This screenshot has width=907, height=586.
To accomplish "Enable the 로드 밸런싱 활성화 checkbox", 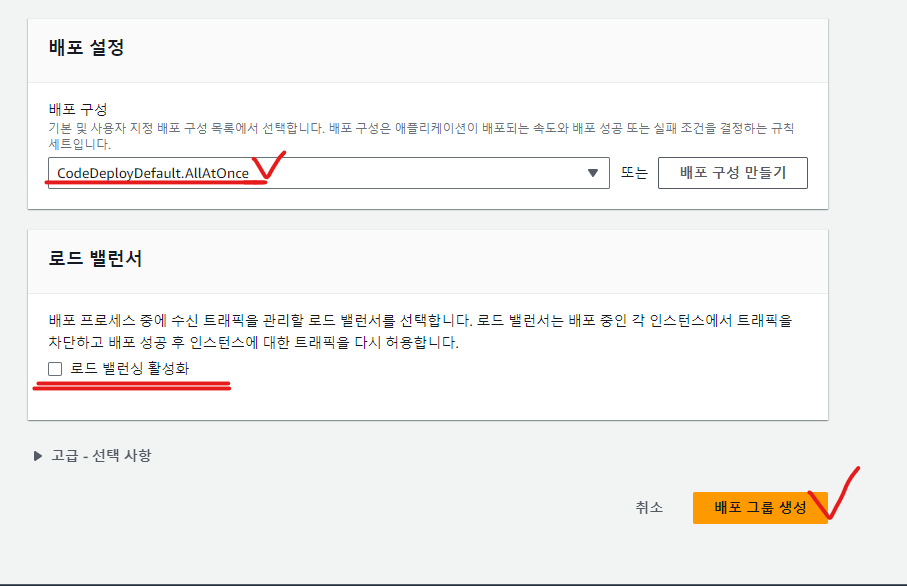I will pyautogui.click(x=55, y=368).
